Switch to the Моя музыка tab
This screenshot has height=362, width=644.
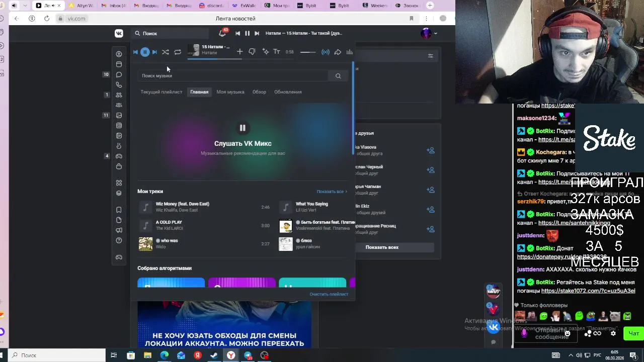click(x=230, y=92)
